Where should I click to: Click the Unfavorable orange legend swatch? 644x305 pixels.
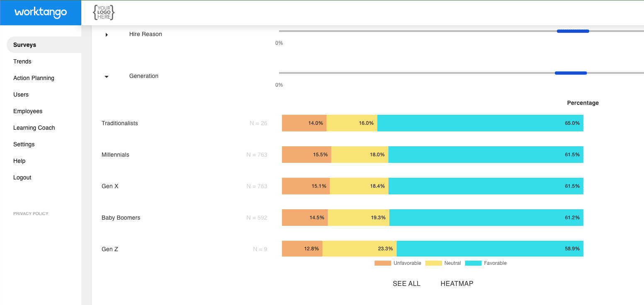pos(383,263)
